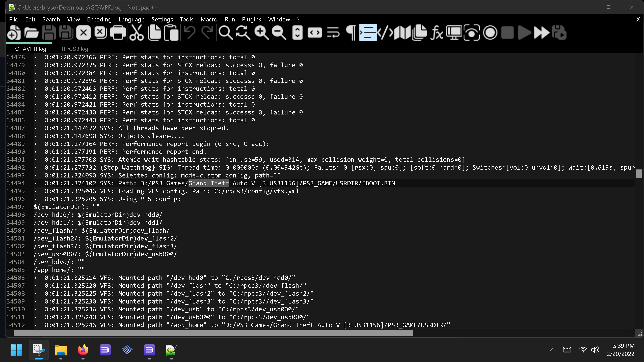Click the Zoom Out toolbar icon
This screenshot has height=362, width=644.
pos(279,33)
